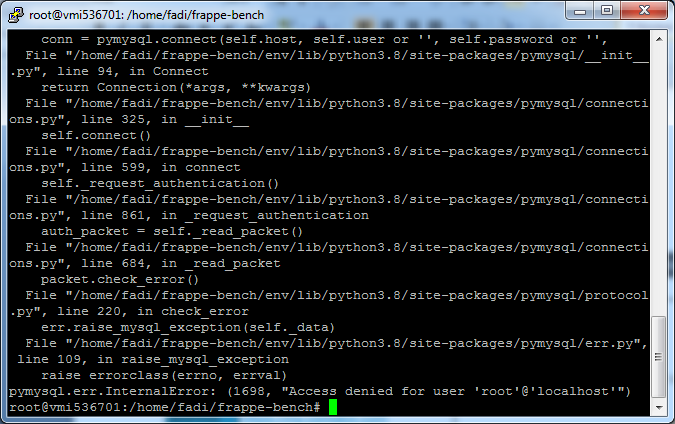Click the File path ending in pymysql/protocol
The width and height of the screenshot is (675, 424).
coord(336,295)
